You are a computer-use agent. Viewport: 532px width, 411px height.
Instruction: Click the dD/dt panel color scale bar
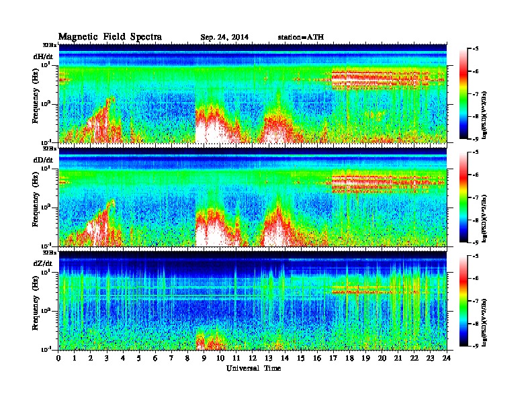click(x=463, y=197)
